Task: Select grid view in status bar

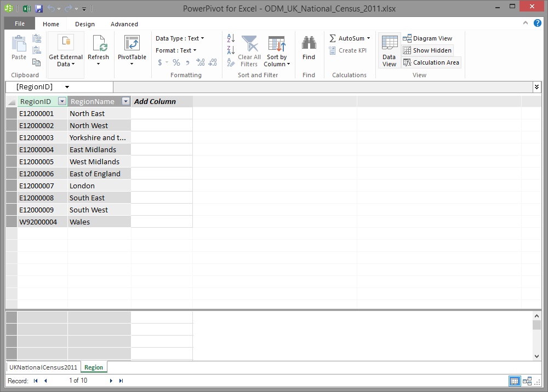Action: (x=514, y=381)
